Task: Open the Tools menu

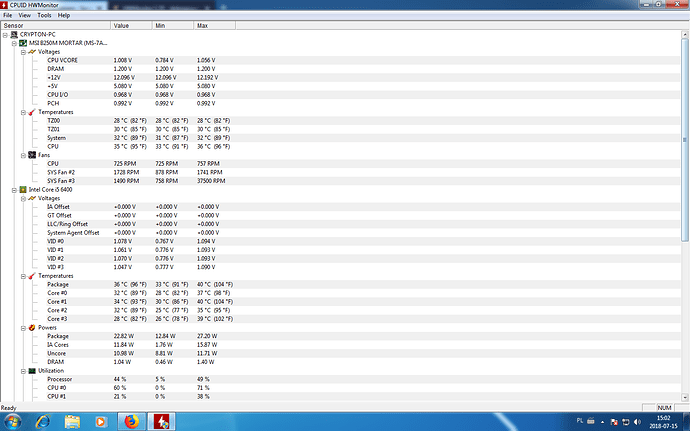Action: click(x=45, y=16)
